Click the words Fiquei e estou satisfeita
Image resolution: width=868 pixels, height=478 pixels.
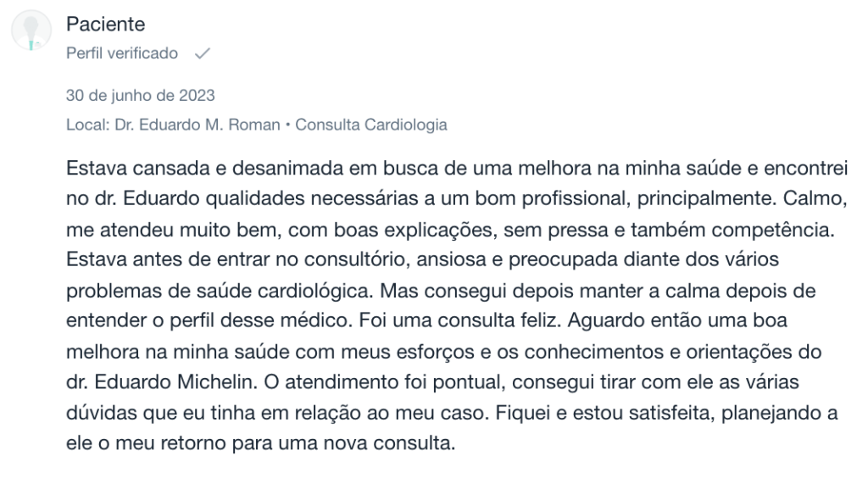pyautogui.click(x=604, y=414)
